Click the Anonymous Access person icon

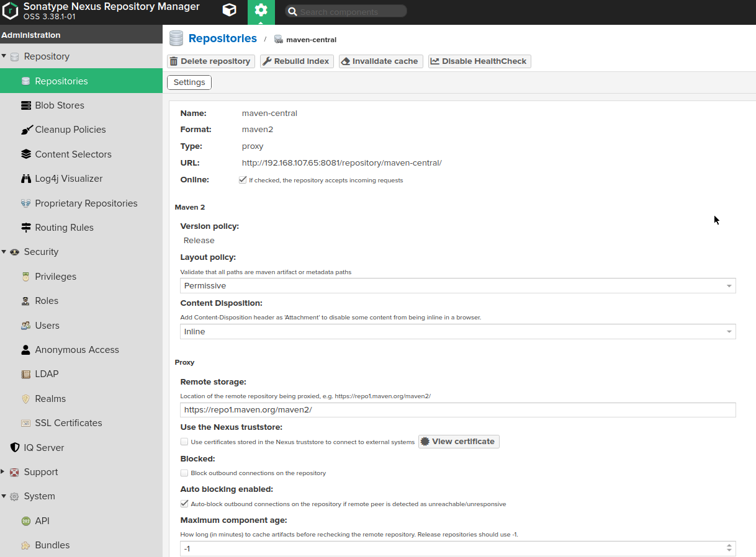[26, 350]
